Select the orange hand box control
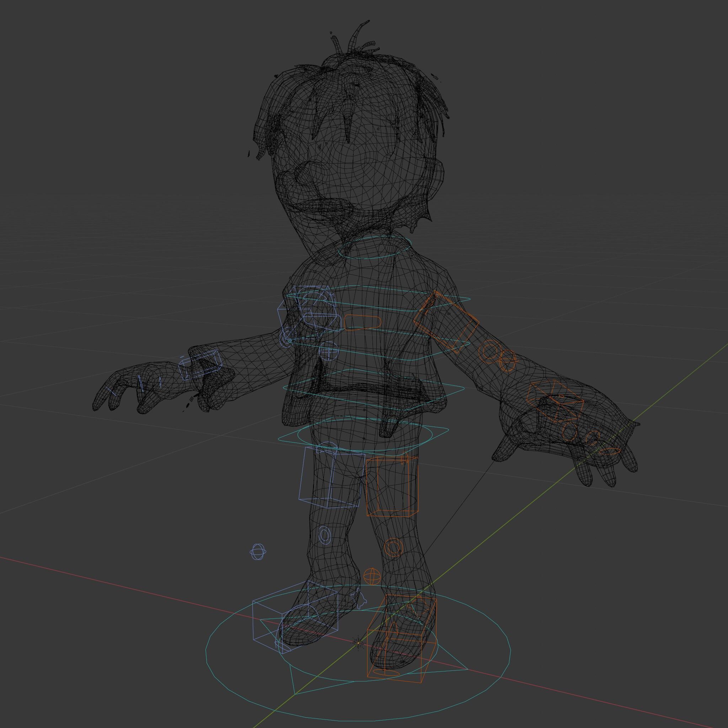Viewport: 728px width, 728px height. tap(555, 401)
